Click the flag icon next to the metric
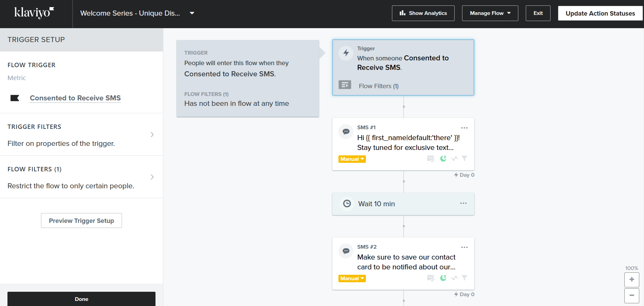Image resolution: width=644 pixels, height=306 pixels. tap(15, 98)
